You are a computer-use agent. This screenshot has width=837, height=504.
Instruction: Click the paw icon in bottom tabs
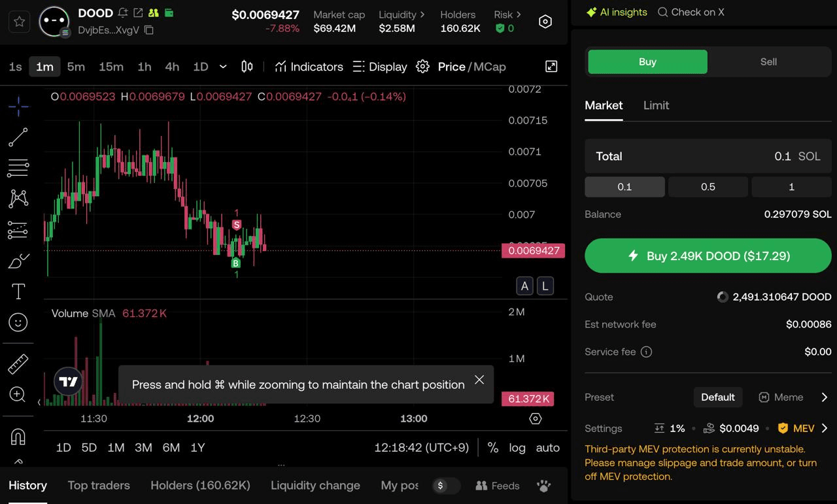click(543, 486)
